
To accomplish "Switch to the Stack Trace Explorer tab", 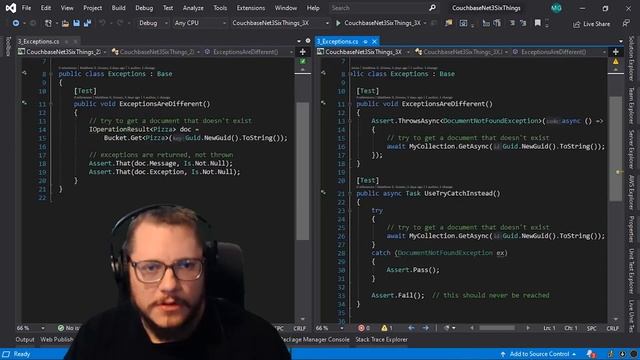I will click(x=381, y=339).
